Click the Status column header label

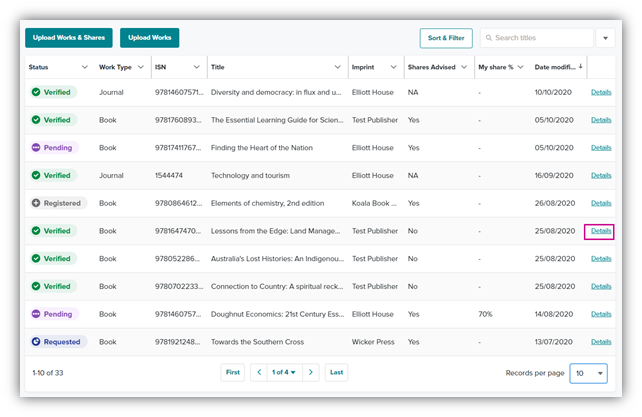tap(38, 67)
